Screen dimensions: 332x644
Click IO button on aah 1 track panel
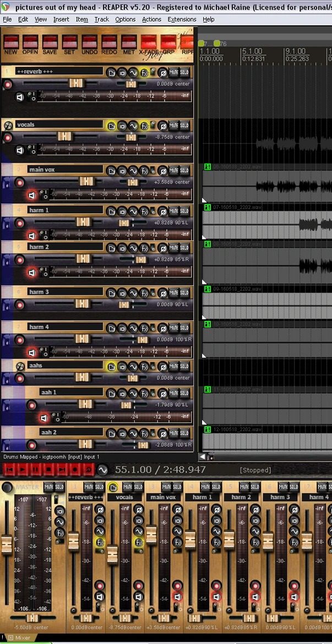(122, 394)
